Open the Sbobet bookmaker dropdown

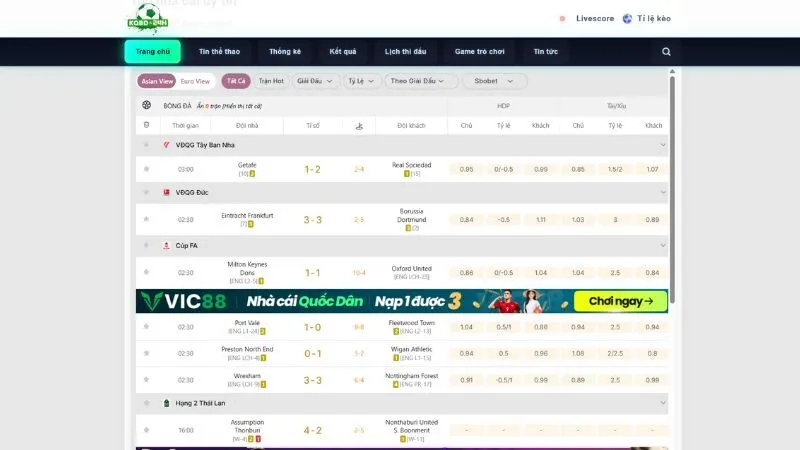tap(494, 81)
